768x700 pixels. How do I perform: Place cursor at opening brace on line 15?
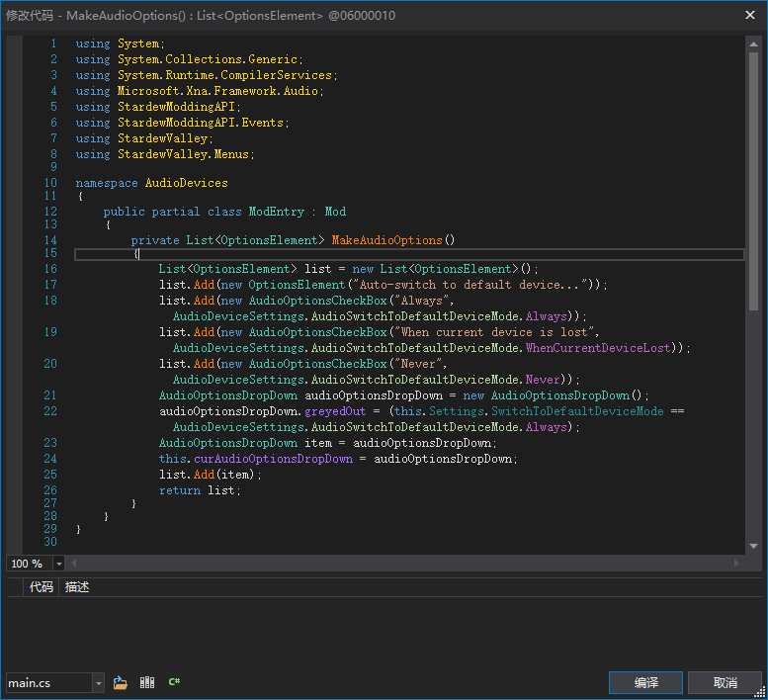136,253
